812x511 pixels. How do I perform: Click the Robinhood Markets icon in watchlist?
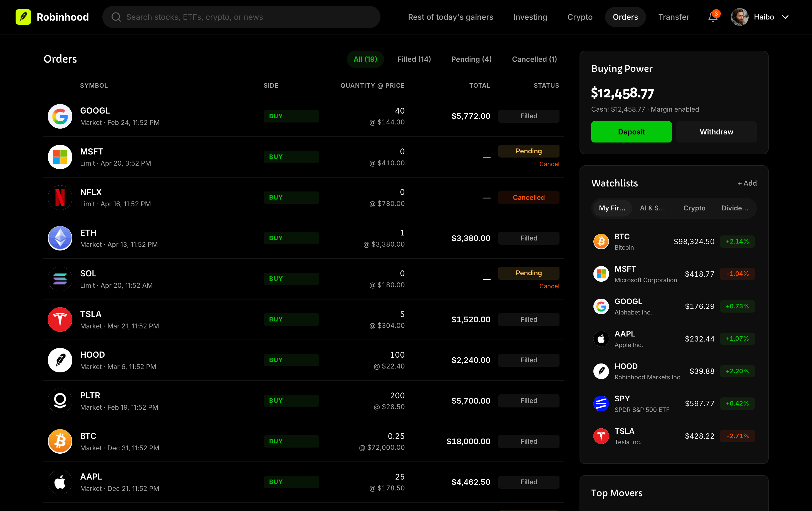[601, 371]
